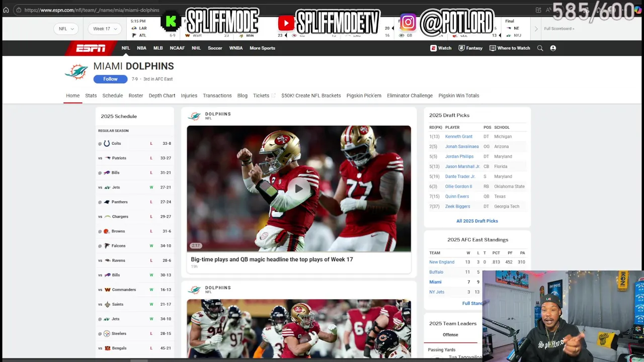Viewport: 644px width, 362px height.
Task: Open the Soccer menu item
Action: click(215, 48)
